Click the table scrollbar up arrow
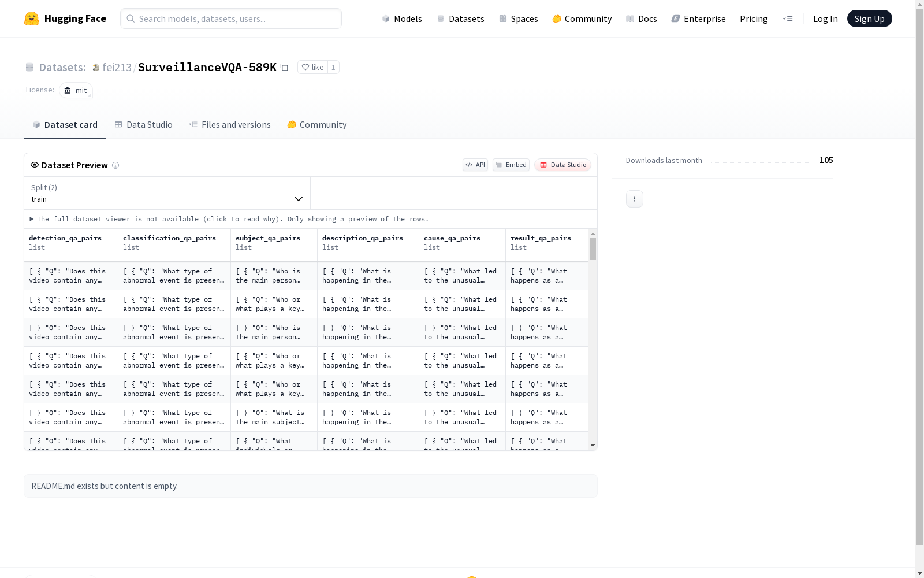This screenshot has width=924, height=578. click(x=593, y=234)
